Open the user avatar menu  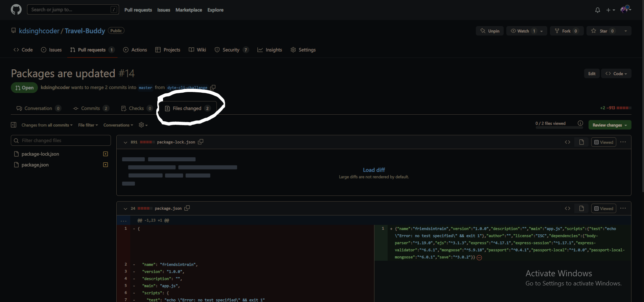[626, 9]
